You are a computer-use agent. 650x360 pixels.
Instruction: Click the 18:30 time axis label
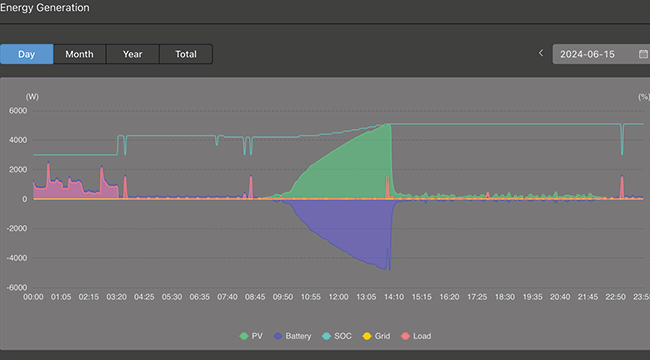[504, 297]
